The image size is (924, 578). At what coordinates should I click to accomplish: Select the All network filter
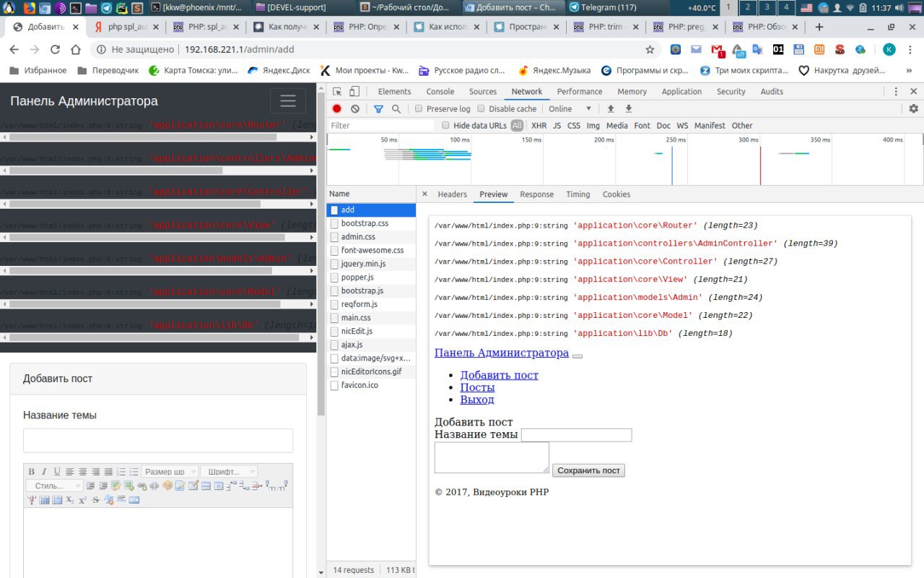[x=517, y=125]
